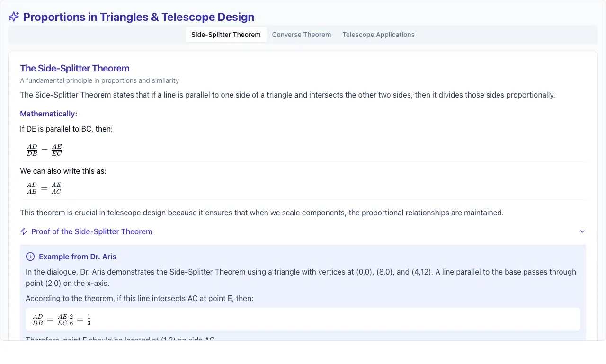Click The Side-Splitter Theorem card heading
Viewport: 606px width, 364px height.
coord(75,68)
